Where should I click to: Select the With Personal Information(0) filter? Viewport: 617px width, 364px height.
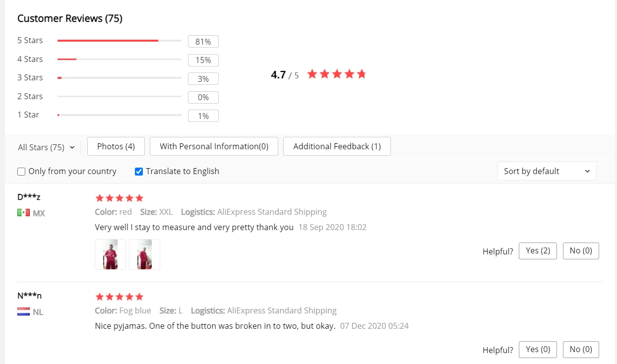214,146
